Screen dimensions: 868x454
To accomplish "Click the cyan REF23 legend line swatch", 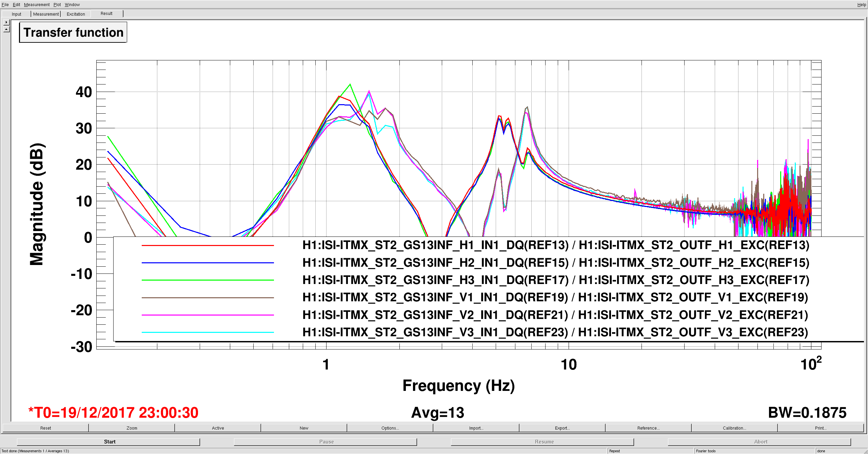I will pyautogui.click(x=208, y=332).
